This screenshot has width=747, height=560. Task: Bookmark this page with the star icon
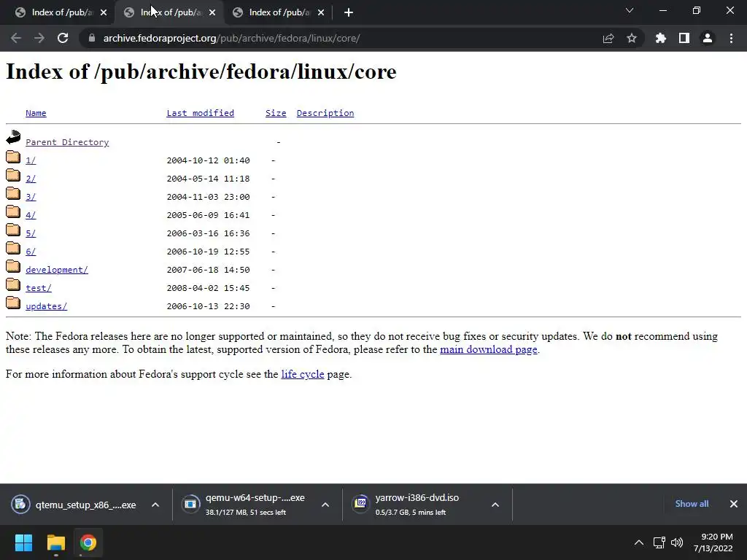click(x=631, y=38)
